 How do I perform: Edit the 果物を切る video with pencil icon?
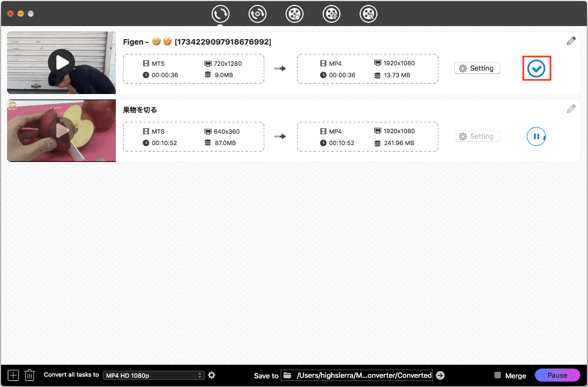tap(571, 109)
